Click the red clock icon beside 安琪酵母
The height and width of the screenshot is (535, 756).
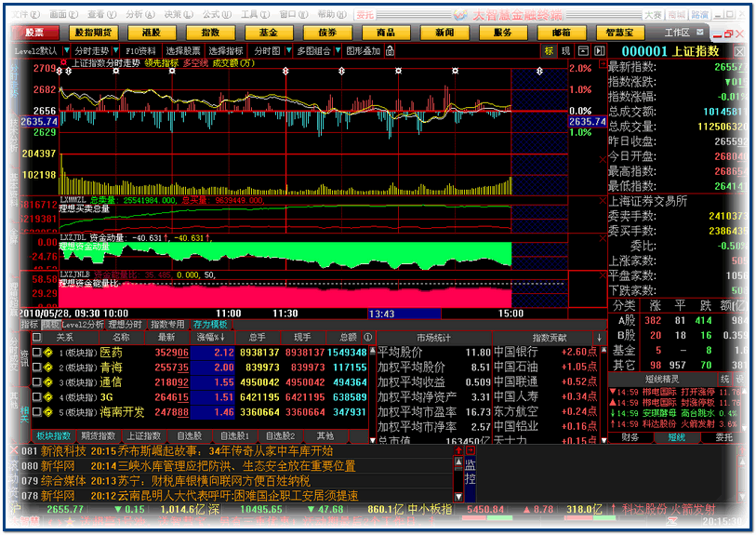(612, 413)
